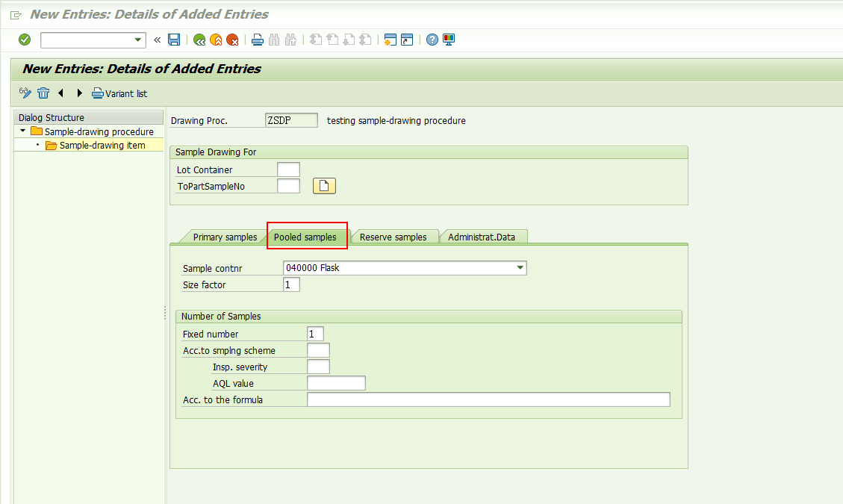The width and height of the screenshot is (843, 504).
Task: Switch to the Reserve samples tab
Action: [393, 237]
